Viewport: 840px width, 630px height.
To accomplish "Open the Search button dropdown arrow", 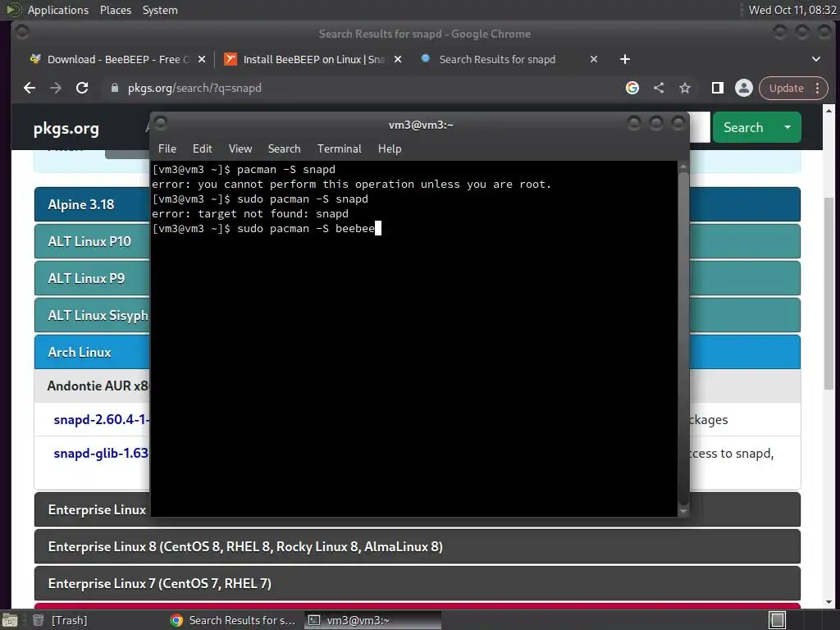I will [787, 127].
